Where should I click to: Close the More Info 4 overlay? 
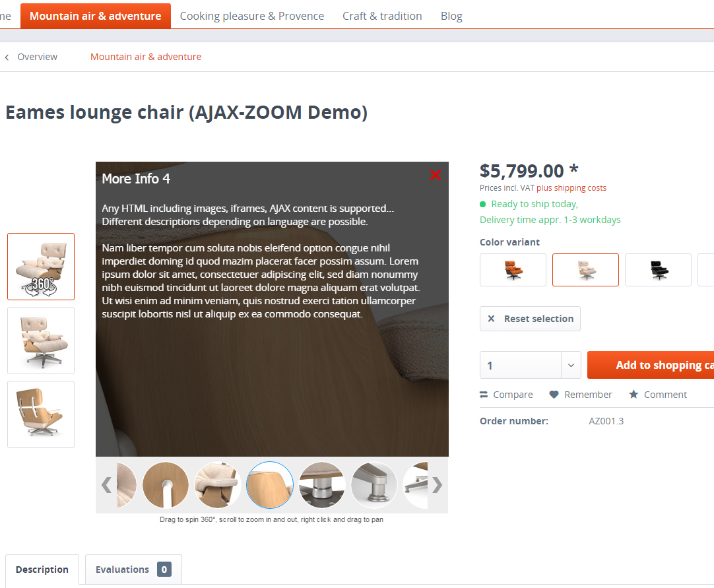click(436, 175)
